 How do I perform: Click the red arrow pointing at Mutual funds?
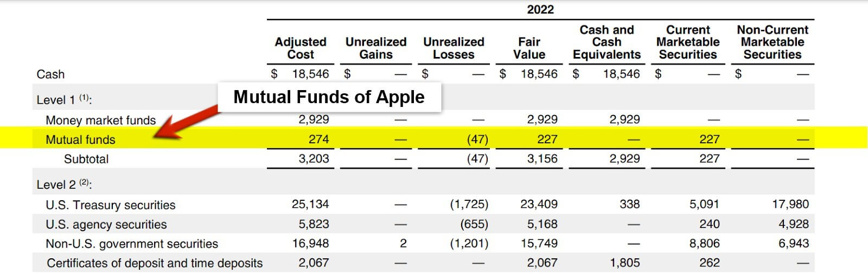click(x=187, y=123)
